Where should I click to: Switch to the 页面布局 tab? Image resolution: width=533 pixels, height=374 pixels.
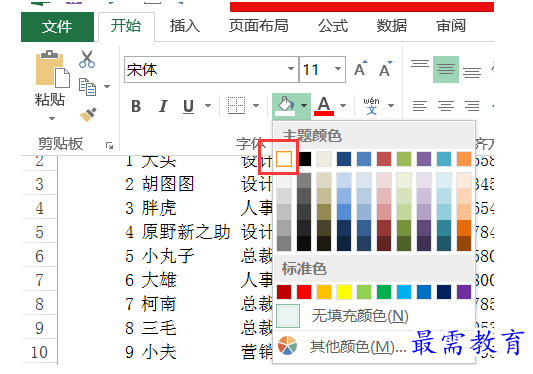click(x=258, y=26)
